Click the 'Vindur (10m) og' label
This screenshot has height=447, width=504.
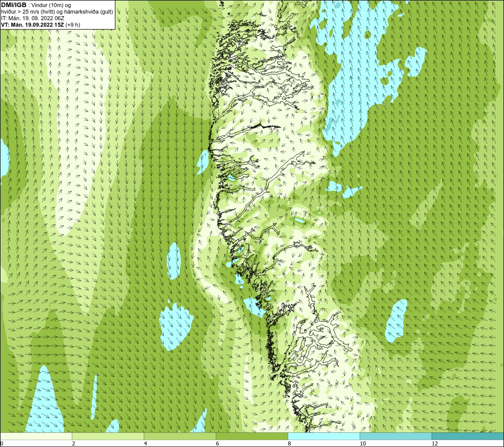coord(51,5)
